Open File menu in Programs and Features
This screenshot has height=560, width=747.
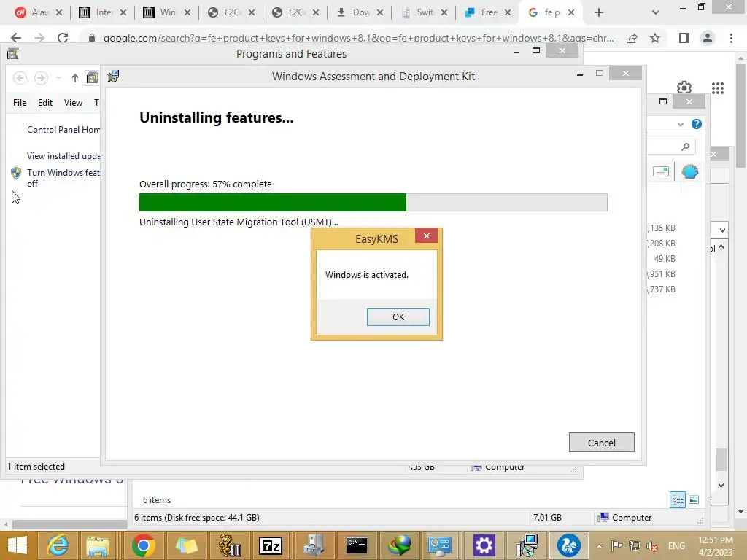[20, 102]
